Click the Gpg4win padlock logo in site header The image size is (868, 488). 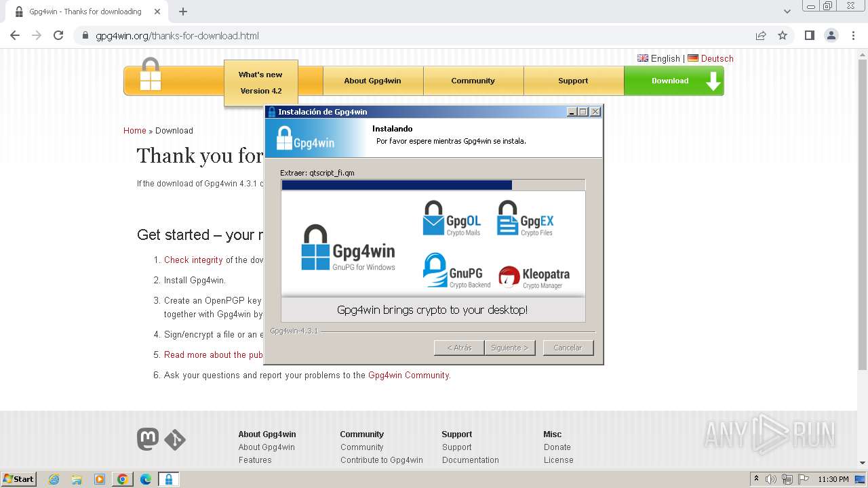(x=150, y=74)
